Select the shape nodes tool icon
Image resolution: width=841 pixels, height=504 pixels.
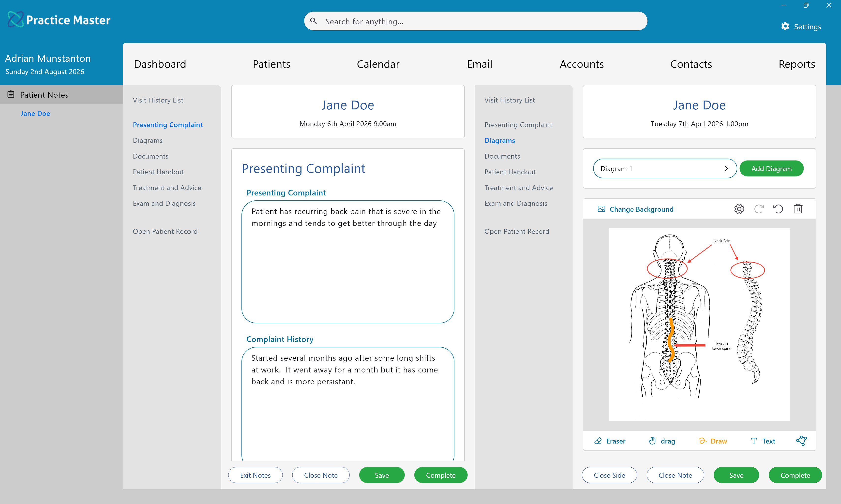[801, 441]
